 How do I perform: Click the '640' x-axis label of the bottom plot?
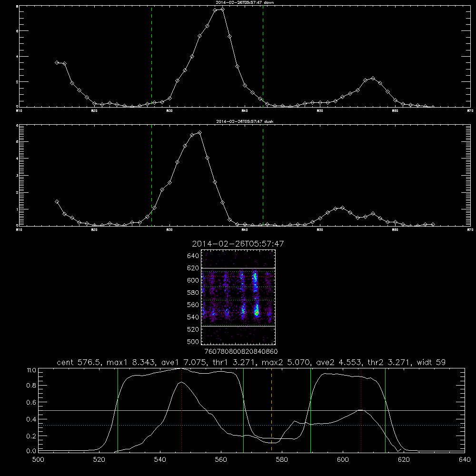tap(465, 460)
